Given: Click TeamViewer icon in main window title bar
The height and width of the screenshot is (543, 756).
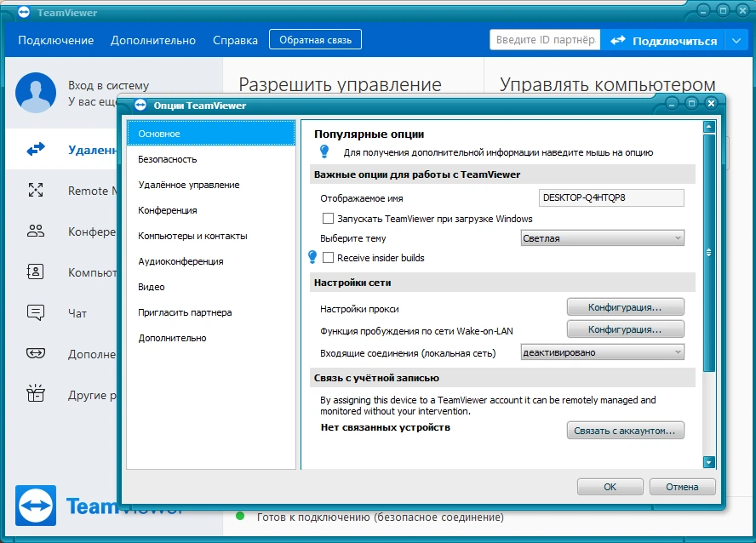Looking at the screenshot, I should [x=24, y=13].
